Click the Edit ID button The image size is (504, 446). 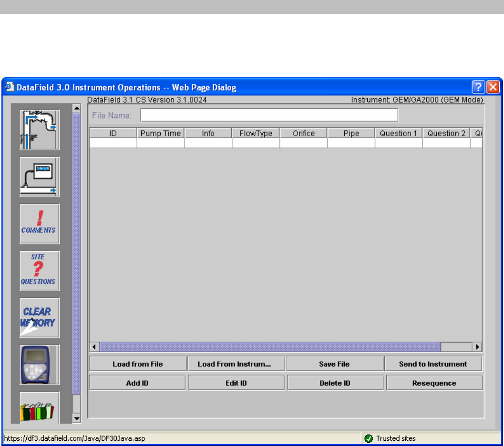pos(236,383)
